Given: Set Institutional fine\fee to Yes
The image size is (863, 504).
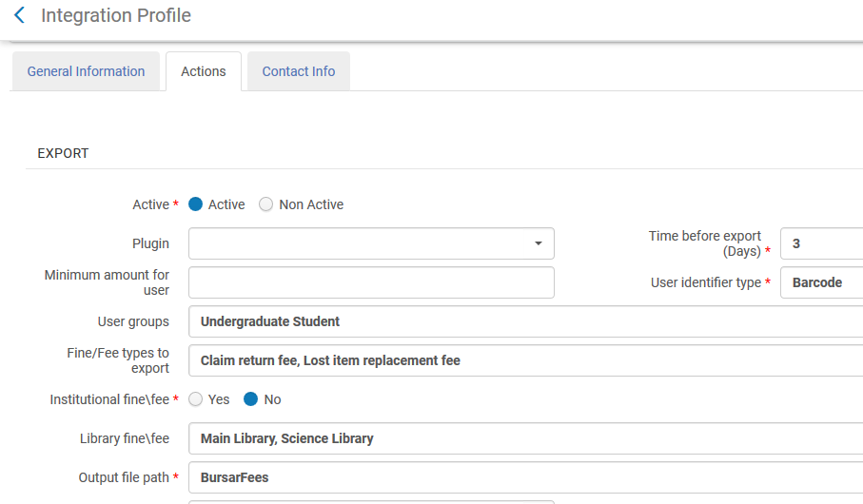Looking at the screenshot, I should tap(196, 399).
